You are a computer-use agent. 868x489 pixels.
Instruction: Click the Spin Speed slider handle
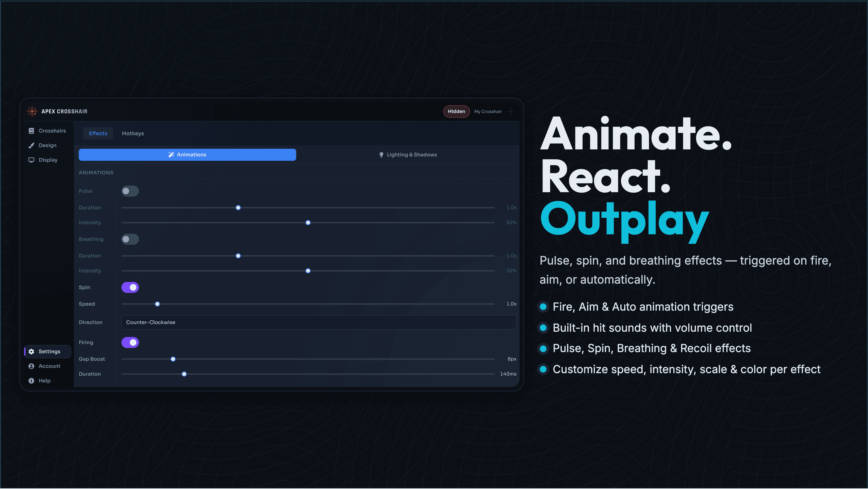point(157,304)
